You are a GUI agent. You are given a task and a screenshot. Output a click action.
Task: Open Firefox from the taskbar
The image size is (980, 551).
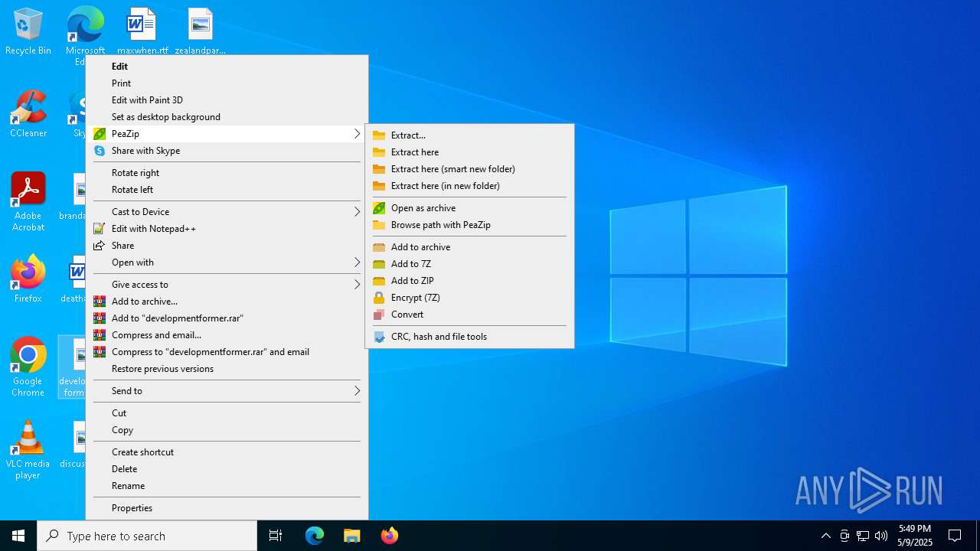pyautogui.click(x=389, y=536)
